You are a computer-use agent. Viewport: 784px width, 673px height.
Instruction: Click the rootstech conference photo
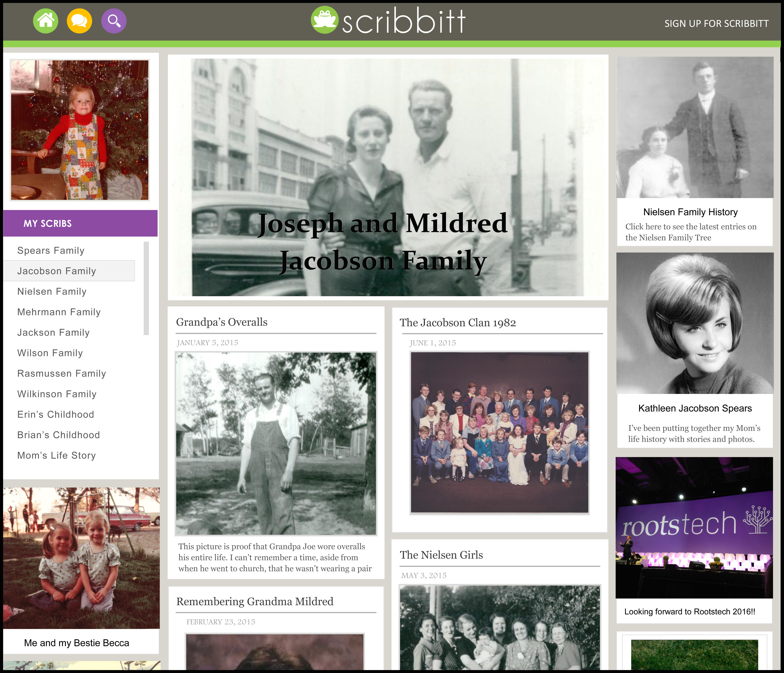coord(694,528)
